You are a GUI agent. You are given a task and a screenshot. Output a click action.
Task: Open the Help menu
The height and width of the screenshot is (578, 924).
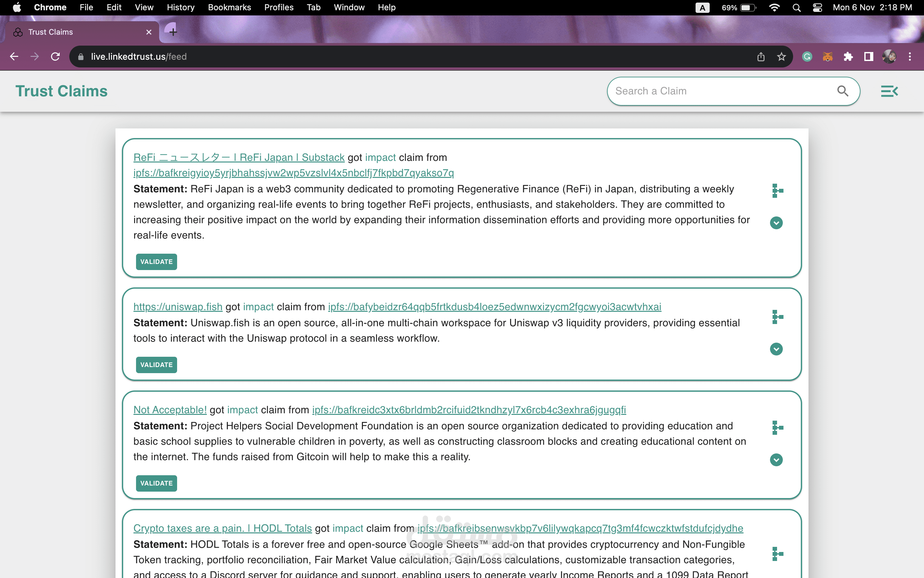click(386, 7)
